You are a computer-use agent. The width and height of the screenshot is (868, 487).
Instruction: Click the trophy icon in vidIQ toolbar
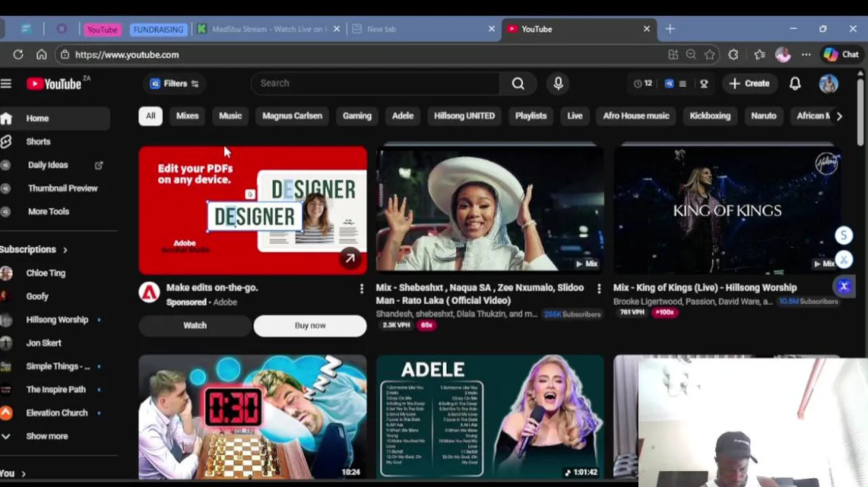pyautogui.click(x=704, y=83)
